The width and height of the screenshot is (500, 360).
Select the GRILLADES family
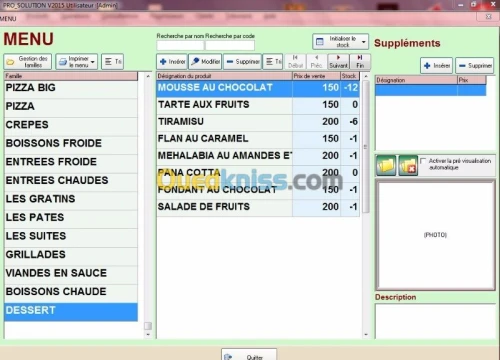click(x=71, y=255)
